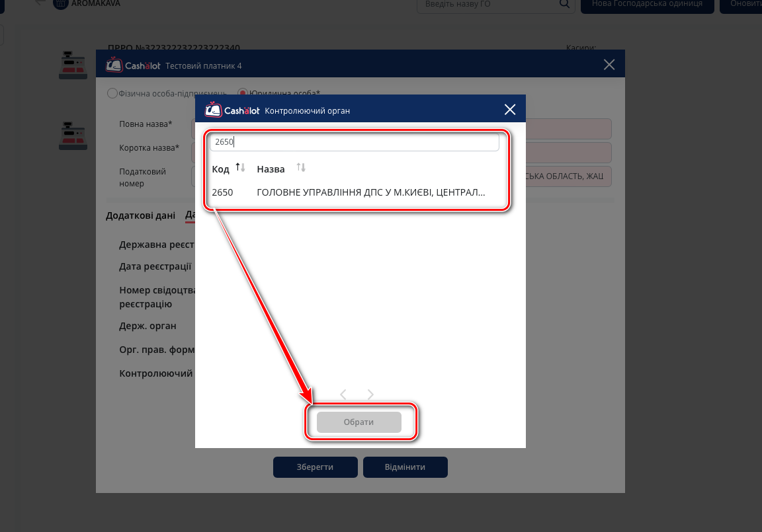
Task: Click the back arrow beside AROMAKAVA
Action: (x=41, y=3)
